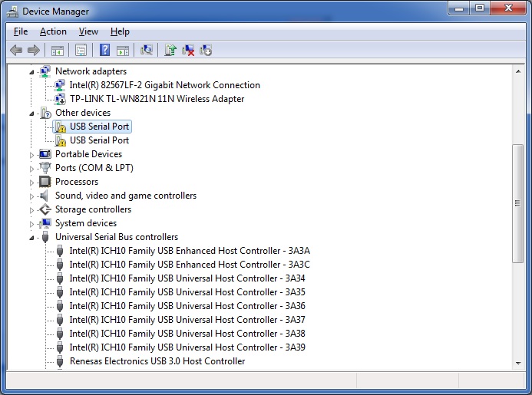Select Intel(R) 82567LF-2 Gigabit Network Connection
Viewport: 532px width, 395px height.
click(165, 85)
